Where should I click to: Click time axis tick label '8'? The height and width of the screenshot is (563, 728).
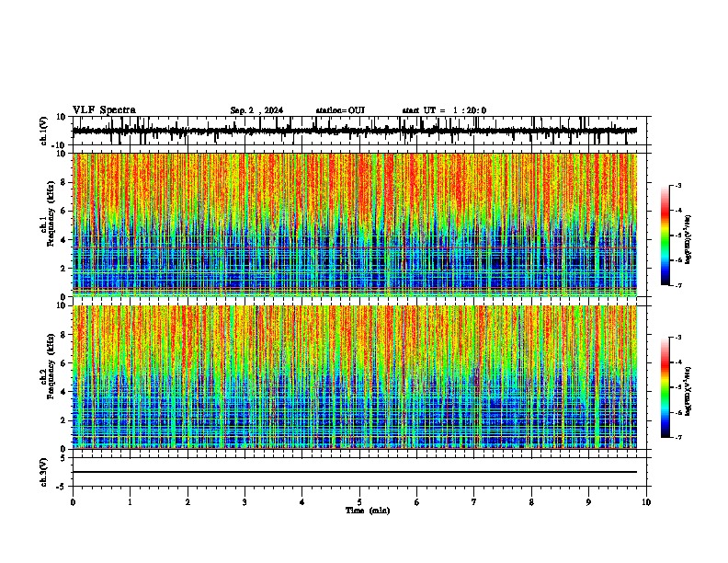[531, 502]
